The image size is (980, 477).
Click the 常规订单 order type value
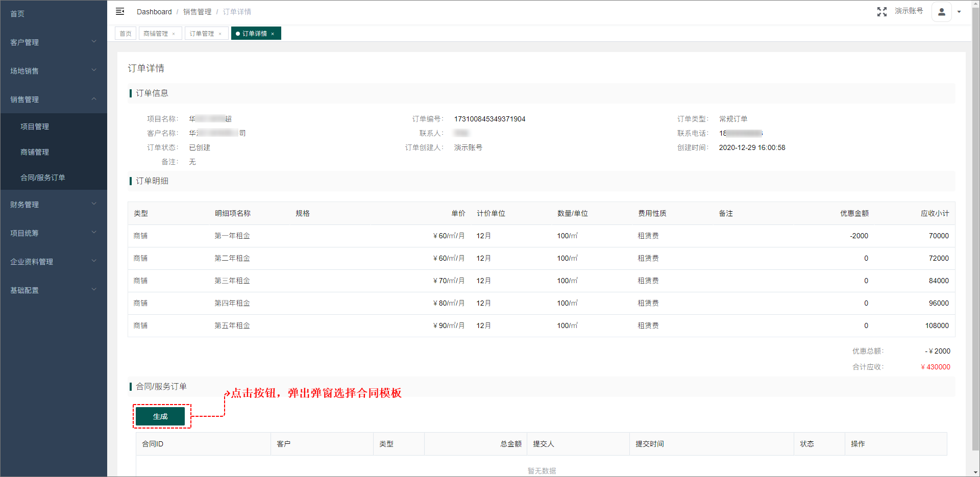pos(733,119)
